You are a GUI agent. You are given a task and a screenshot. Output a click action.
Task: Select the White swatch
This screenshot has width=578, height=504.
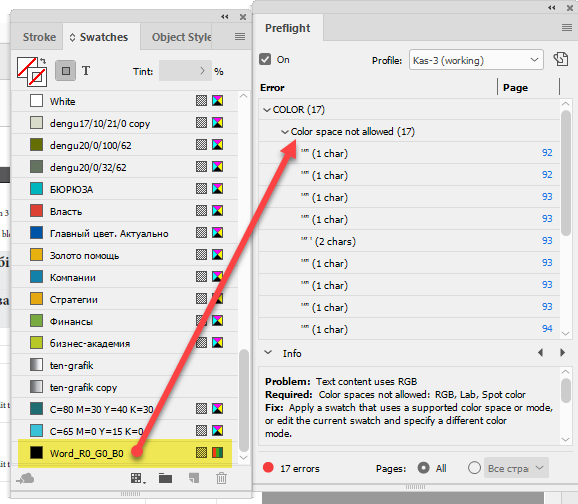coord(125,101)
